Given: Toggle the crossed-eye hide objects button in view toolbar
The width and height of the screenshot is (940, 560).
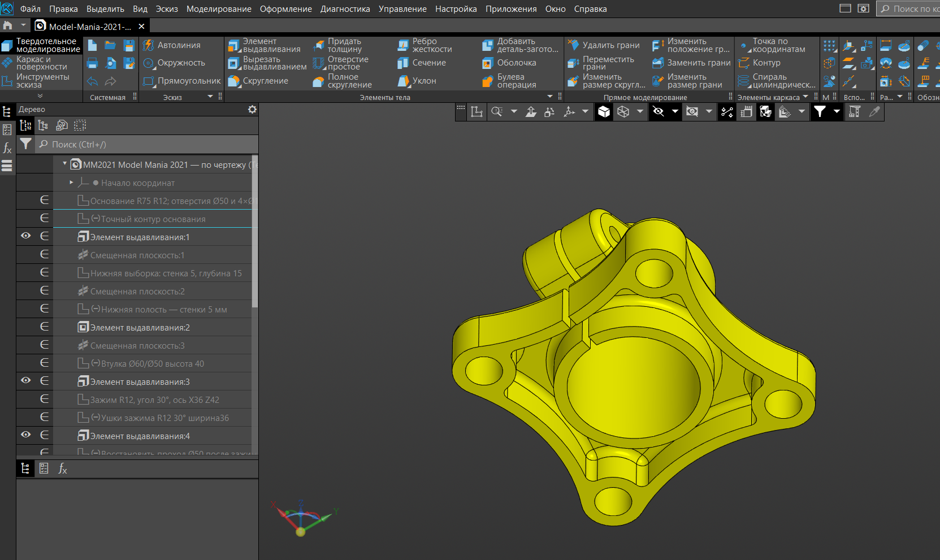Looking at the screenshot, I should [659, 112].
